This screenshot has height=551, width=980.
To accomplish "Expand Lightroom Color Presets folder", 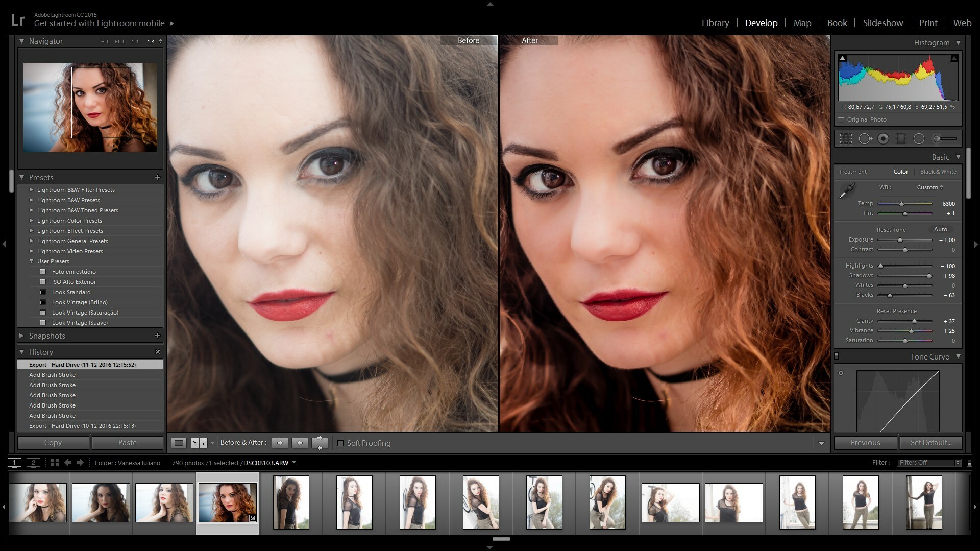I will (x=32, y=221).
